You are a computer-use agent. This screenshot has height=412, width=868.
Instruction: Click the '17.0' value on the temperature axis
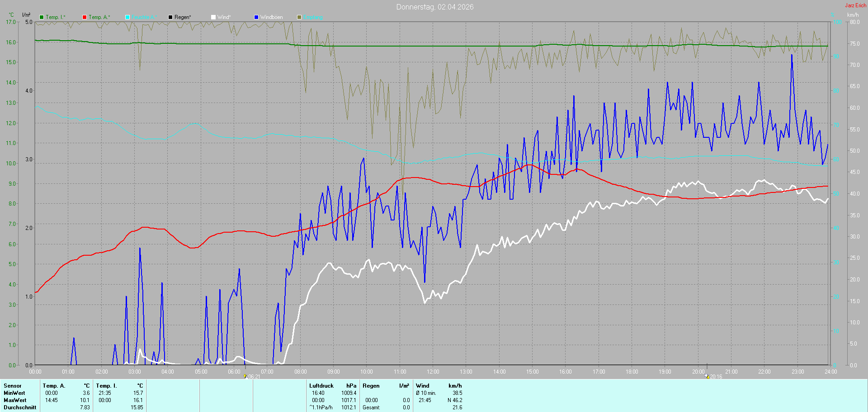[x=11, y=22]
